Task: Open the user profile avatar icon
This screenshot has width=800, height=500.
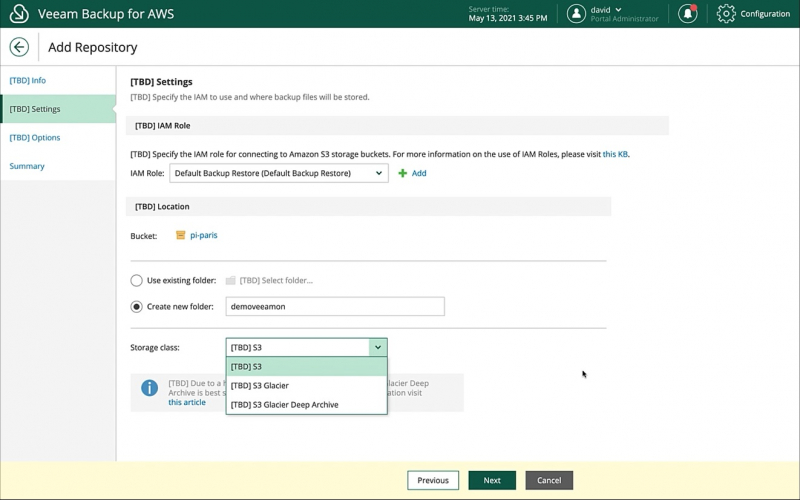Action: [x=576, y=14]
